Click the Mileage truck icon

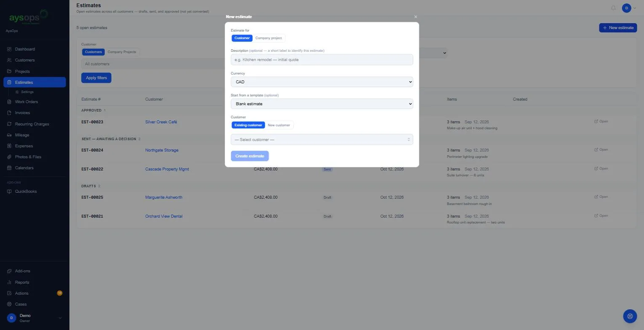(x=9, y=135)
